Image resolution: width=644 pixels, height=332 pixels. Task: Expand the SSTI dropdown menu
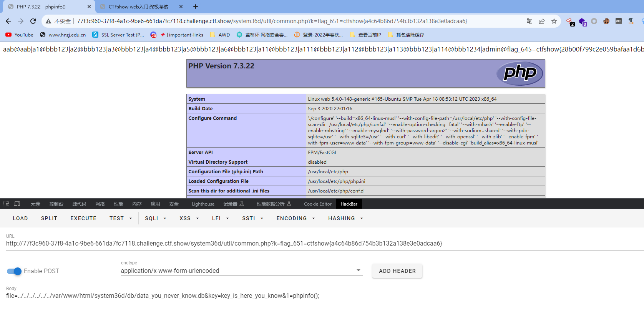click(x=252, y=218)
